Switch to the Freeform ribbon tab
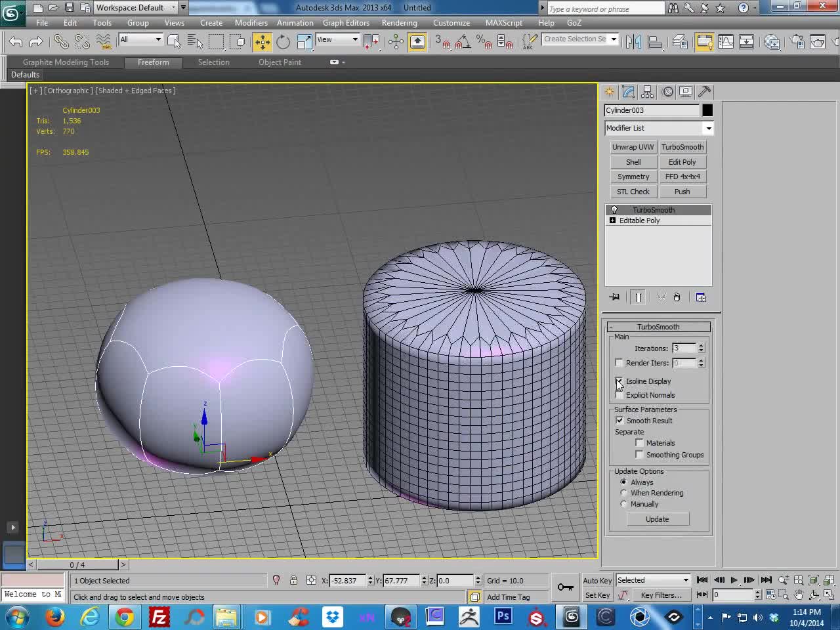The image size is (840, 630). [154, 62]
